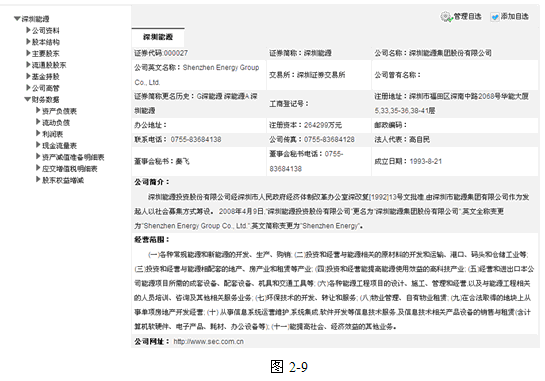
Task: Click the 添加自选 checkmark icon
Action: [495, 17]
